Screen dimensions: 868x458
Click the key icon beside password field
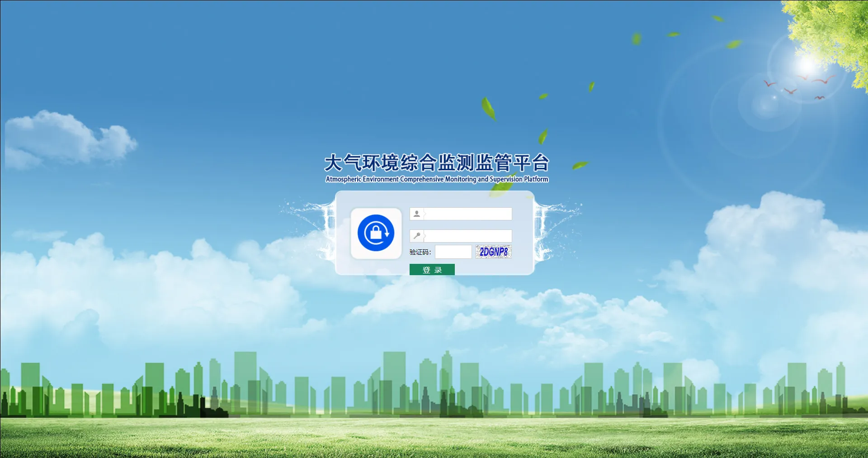[417, 236]
